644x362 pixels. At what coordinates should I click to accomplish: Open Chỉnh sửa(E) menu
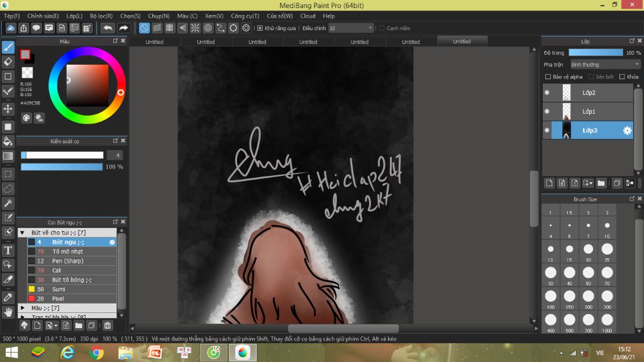point(43,16)
